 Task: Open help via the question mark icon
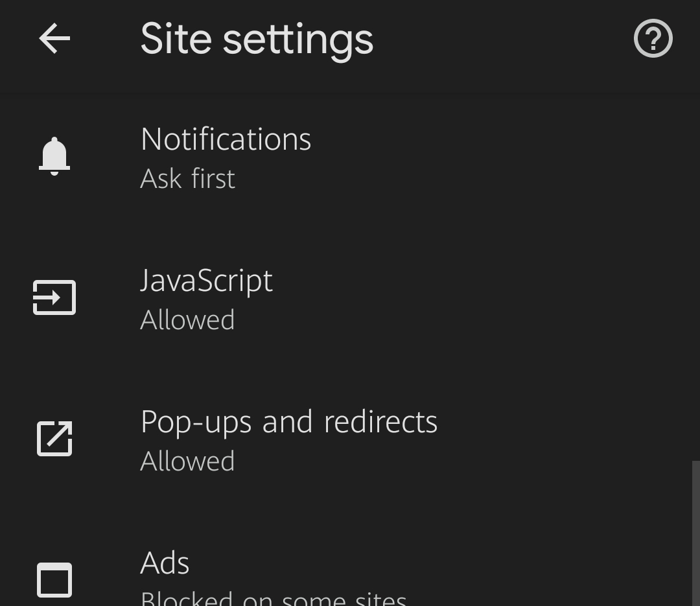click(x=653, y=38)
